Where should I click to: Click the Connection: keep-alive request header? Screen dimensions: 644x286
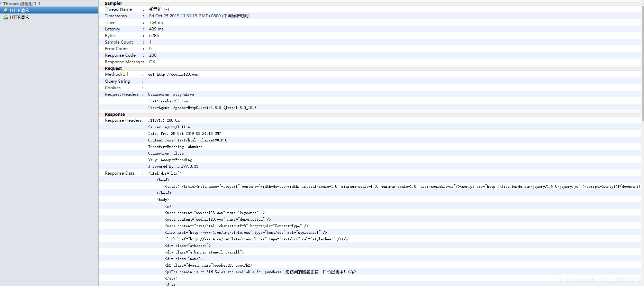click(x=171, y=94)
